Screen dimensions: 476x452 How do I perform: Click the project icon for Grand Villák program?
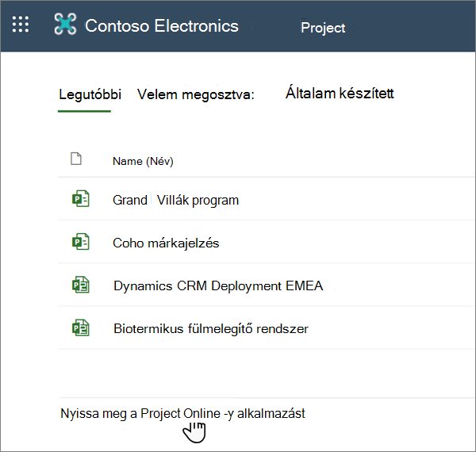[80, 199]
